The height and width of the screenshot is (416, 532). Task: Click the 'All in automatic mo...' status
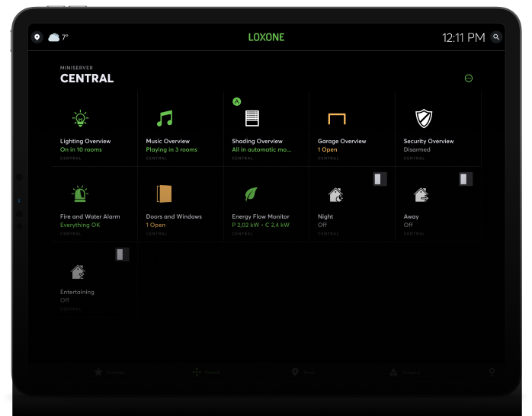tap(261, 149)
